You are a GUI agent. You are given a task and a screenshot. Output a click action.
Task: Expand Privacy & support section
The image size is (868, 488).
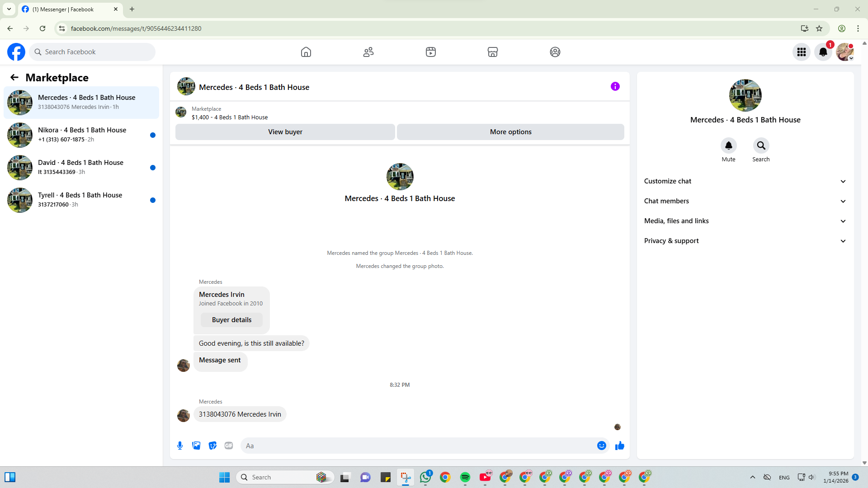(745, 241)
